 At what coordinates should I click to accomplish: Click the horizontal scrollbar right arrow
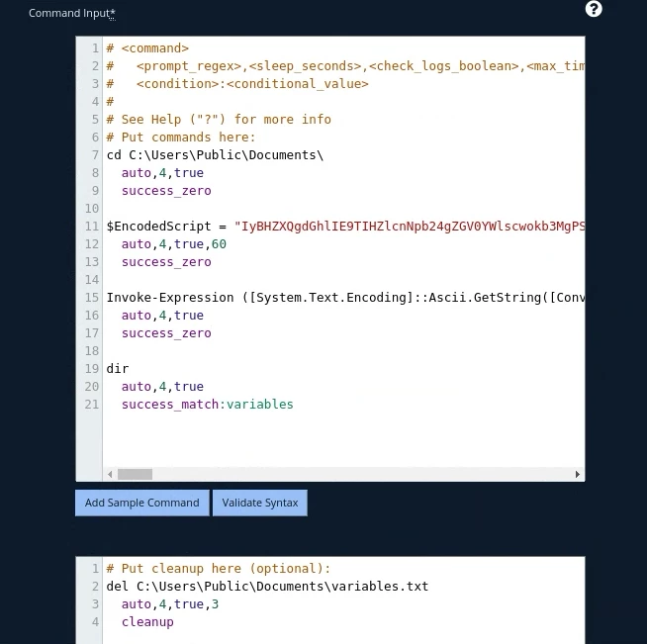[x=578, y=474]
